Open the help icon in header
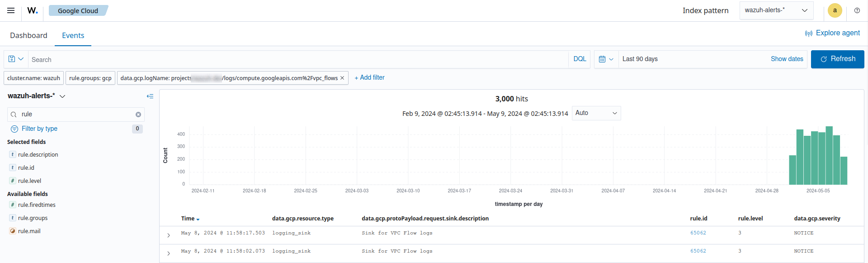 857,10
